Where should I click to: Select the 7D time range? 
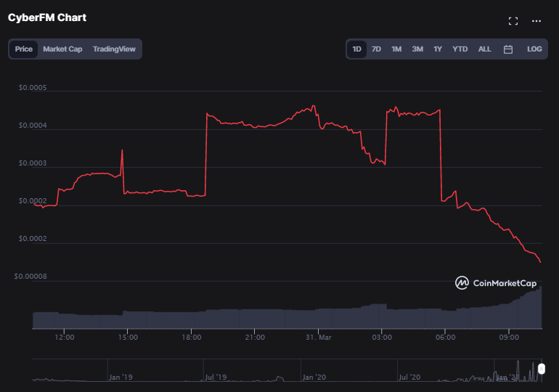pos(376,49)
